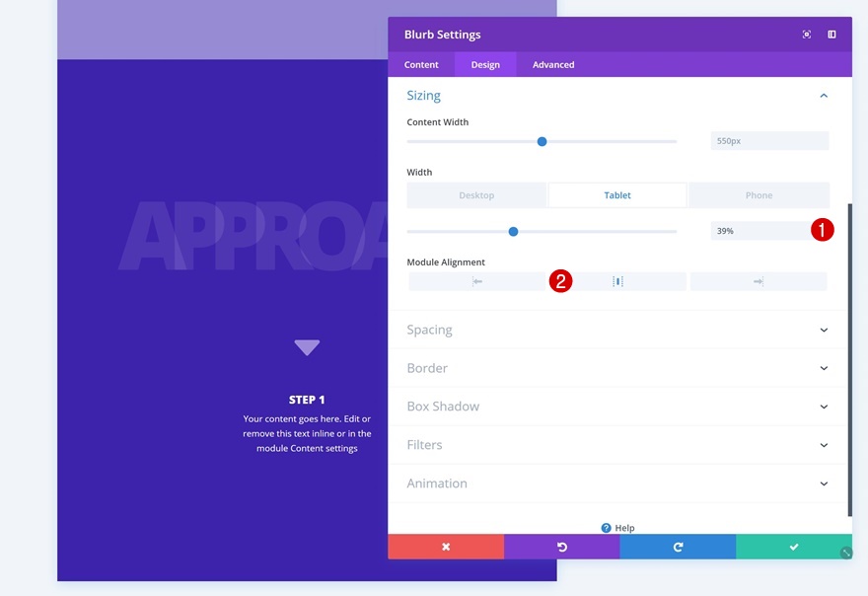The height and width of the screenshot is (596, 868).
Task: Click the STEP 1 blurb title
Action: pyautogui.click(x=307, y=400)
